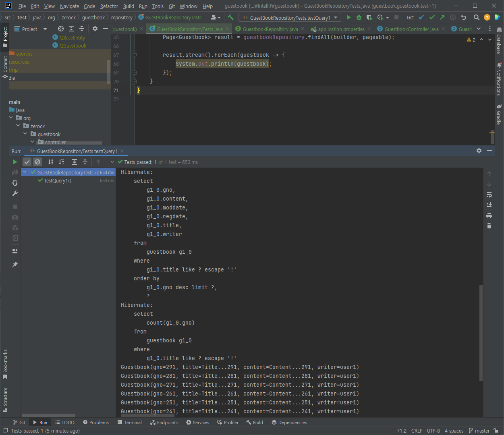Run the configuration from the main toolbar
The height and width of the screenshot is (435, 504).
click(x=348, y=17)
